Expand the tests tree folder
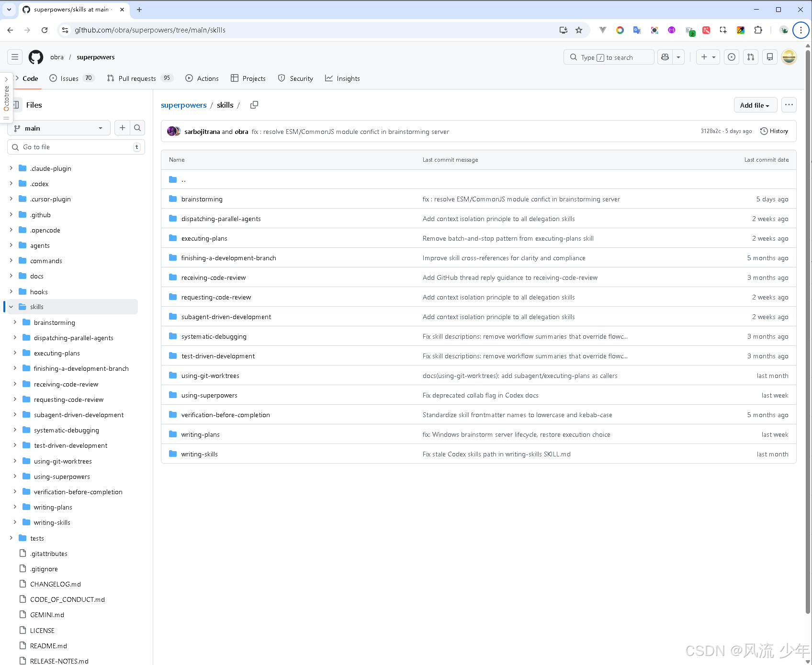Image resolution: width=812 pixels, height=665 pixels. coord(11,538)
